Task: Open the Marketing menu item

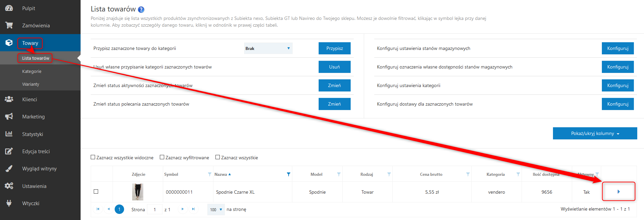Action: tap(33, 117)
